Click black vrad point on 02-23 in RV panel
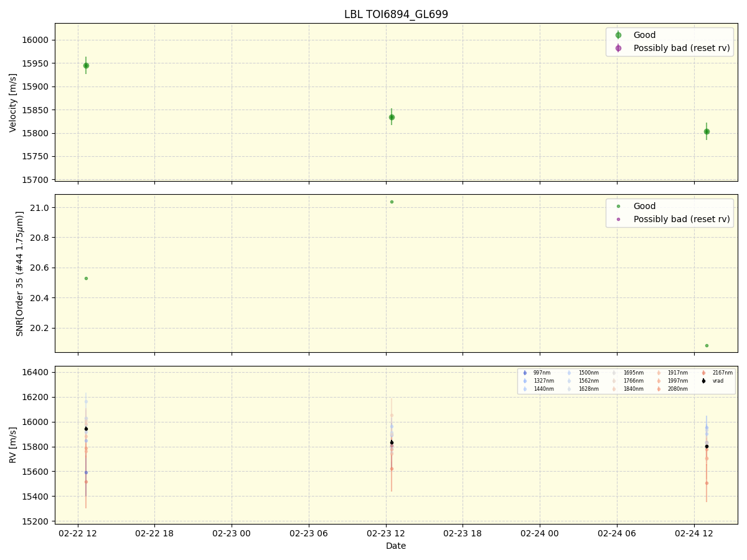The image size is (747, 560). [x=392, y=442]
